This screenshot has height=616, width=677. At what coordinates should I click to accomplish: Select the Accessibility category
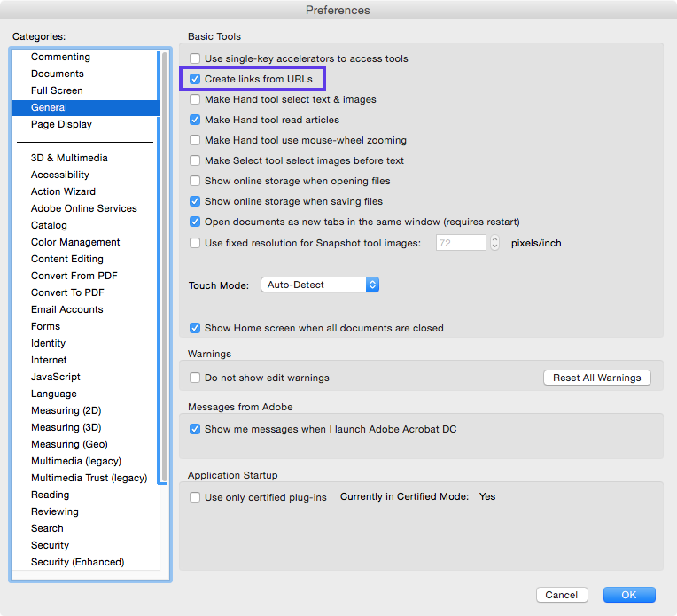point(60,175)
